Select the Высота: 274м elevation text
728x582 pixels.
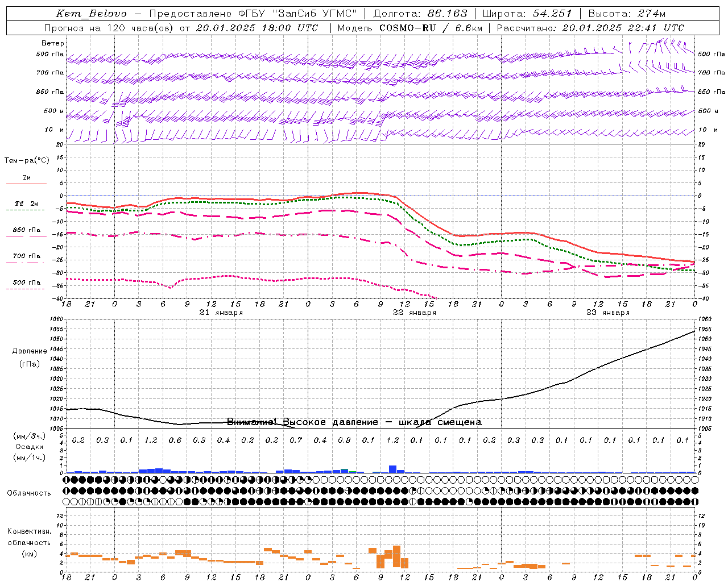(627, 14)
